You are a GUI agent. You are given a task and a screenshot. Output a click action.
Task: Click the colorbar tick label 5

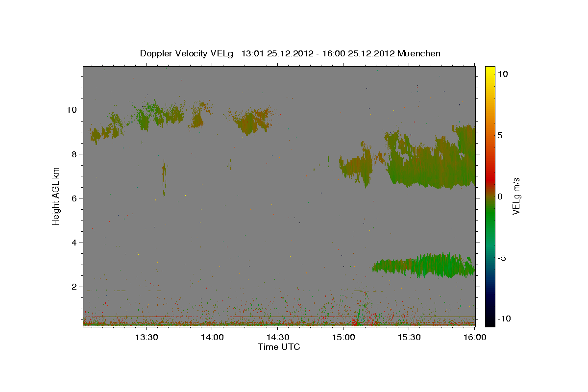500,135
